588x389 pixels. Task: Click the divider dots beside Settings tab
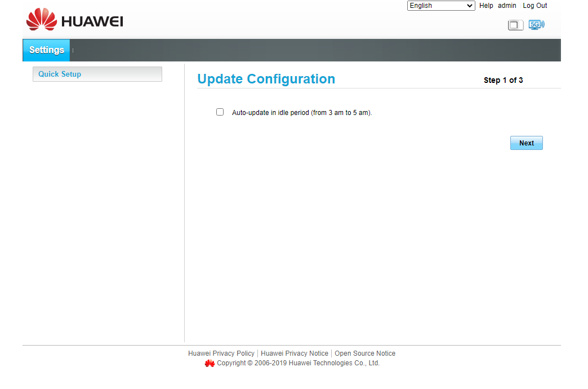73,50
